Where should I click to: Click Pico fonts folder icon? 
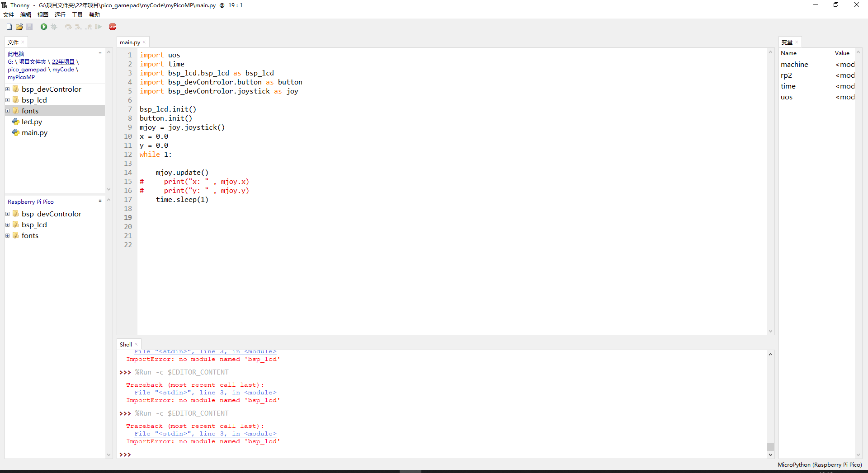16,236
